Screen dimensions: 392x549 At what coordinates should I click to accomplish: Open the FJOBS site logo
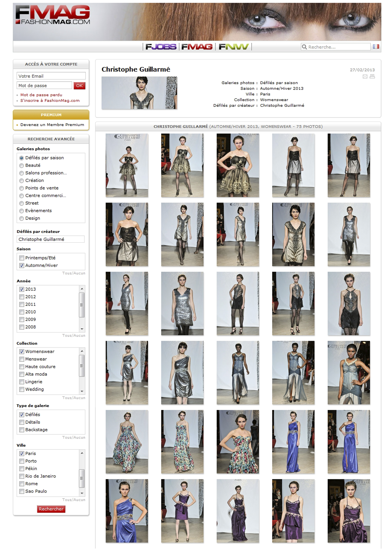point(161,47)
